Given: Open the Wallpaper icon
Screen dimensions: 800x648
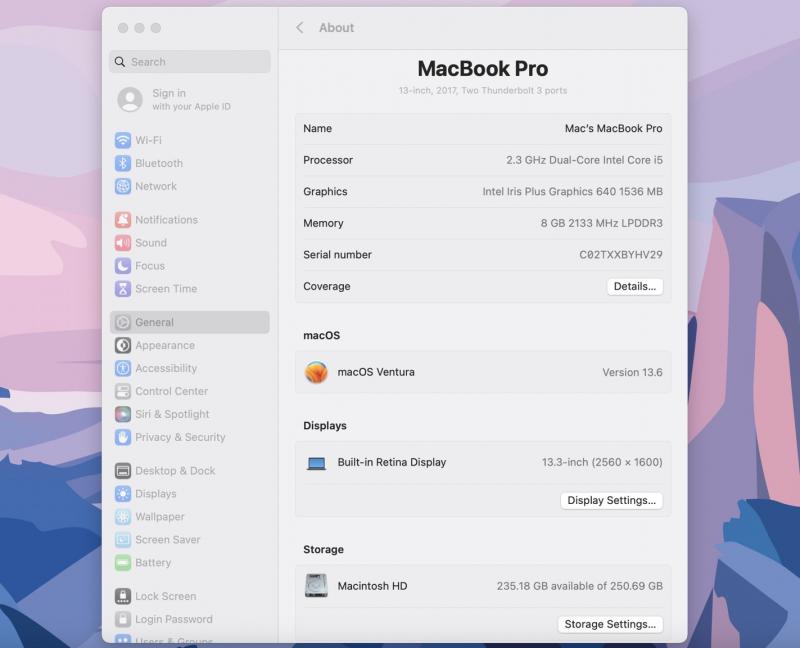Looking at the screenshot, I should [122, 517].
